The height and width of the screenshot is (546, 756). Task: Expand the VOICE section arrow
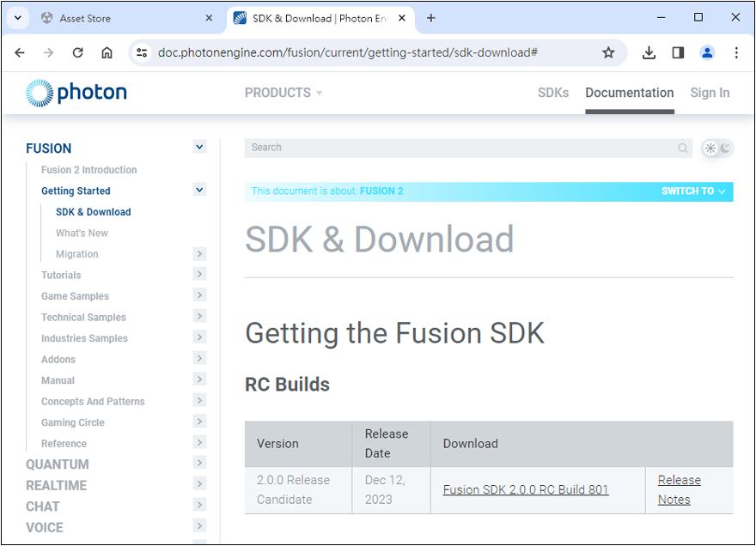(199, 525)
